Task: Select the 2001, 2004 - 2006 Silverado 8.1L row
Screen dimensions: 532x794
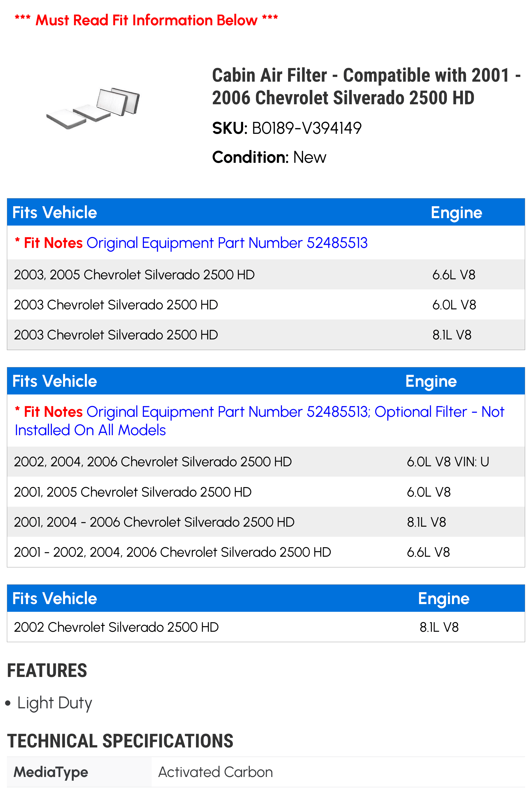Action: coord(266,522)
